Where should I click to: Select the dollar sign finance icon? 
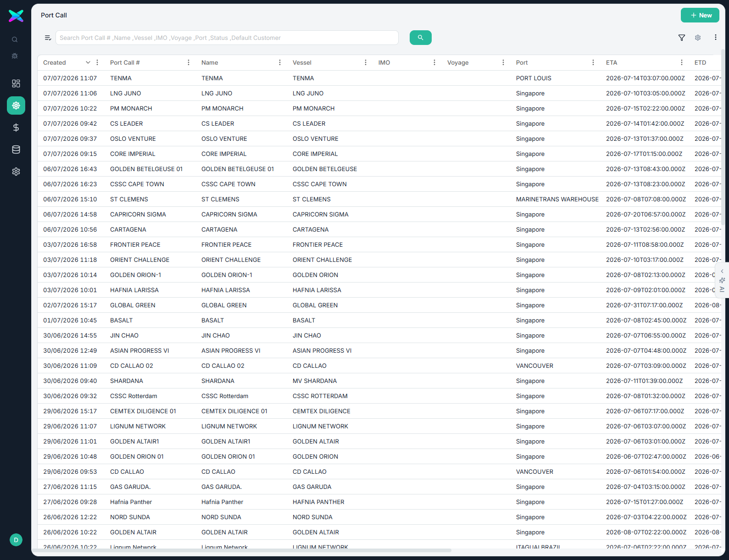pos(16,128)
